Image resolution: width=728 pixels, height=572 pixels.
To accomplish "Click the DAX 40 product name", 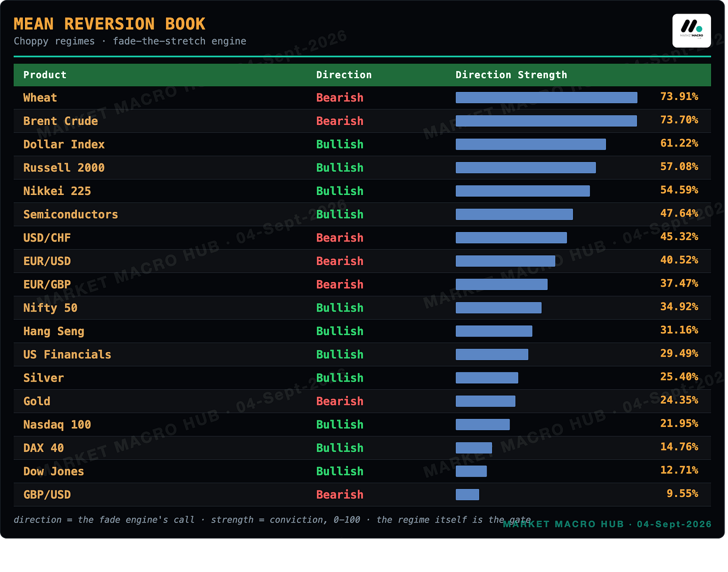I will (43, 448).
